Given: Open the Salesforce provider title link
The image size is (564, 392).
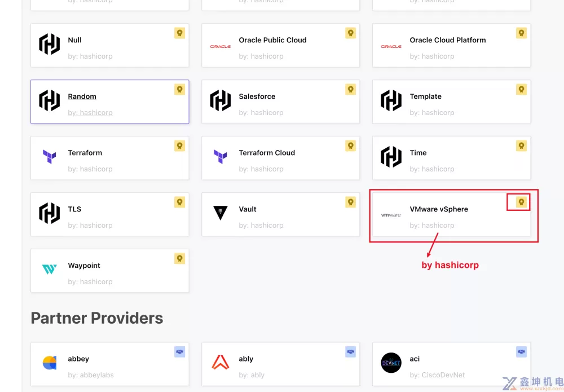Looking at the screenshot, I should [x=257, y=96].
